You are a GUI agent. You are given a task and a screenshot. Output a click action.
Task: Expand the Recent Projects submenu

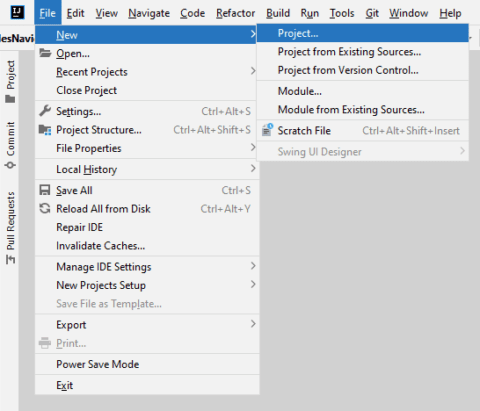pyautogui.click(x=147, y=72)
